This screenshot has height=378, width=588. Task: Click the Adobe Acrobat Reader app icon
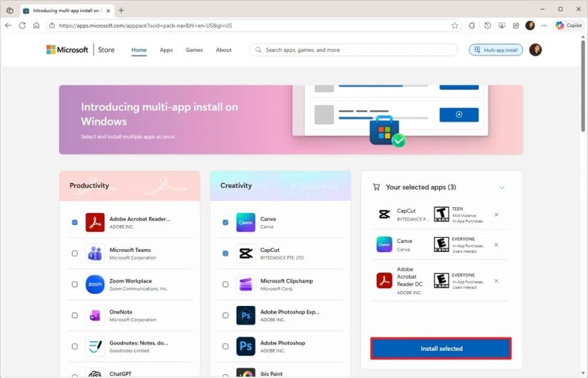pos(95,222)
